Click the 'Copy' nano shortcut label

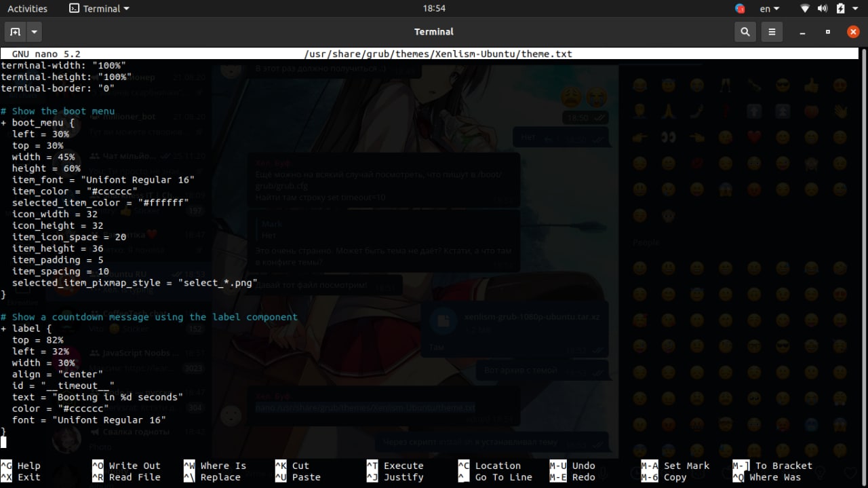coord(675,477)
